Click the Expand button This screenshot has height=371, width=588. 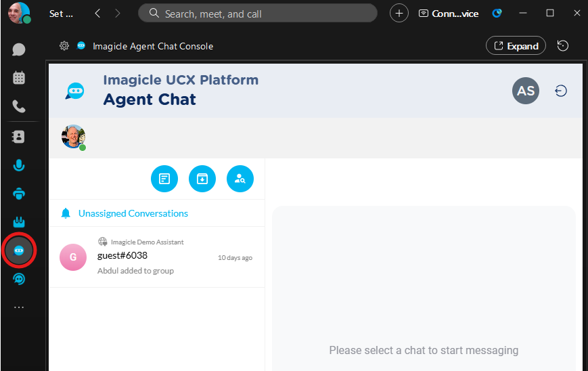click(516, 46)
